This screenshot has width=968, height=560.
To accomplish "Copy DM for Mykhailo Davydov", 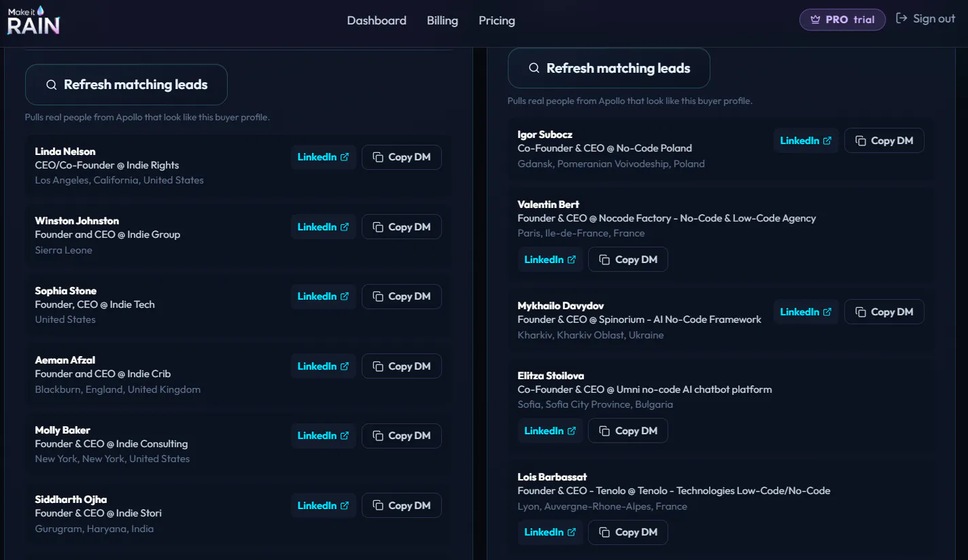I will [884, 312].
